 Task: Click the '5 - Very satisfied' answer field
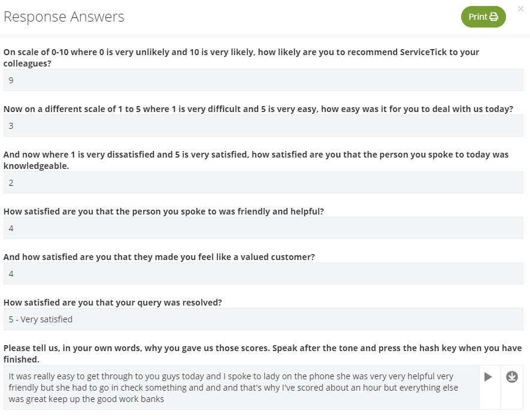coord(264,319)
